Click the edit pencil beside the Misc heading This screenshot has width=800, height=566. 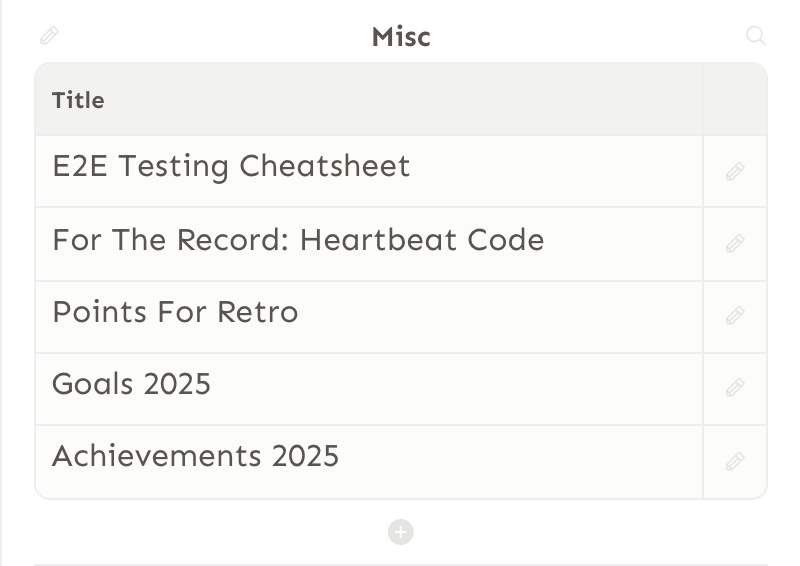point(49,36)
